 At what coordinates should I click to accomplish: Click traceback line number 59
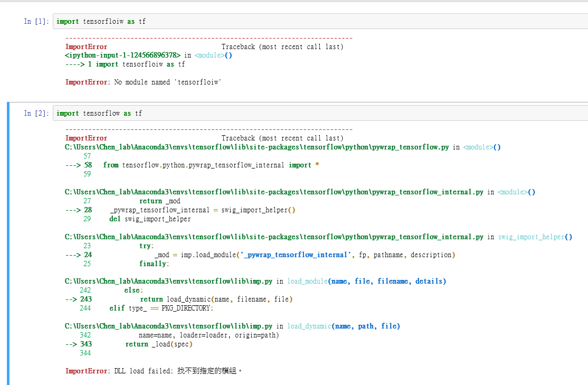click(87, 174)
